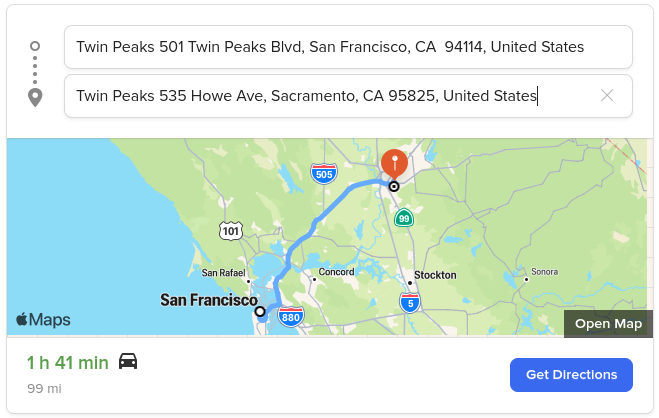Click the Interstate 880 highway shield
Viewport: 659px width, 418px height.
tap(291, 317)
